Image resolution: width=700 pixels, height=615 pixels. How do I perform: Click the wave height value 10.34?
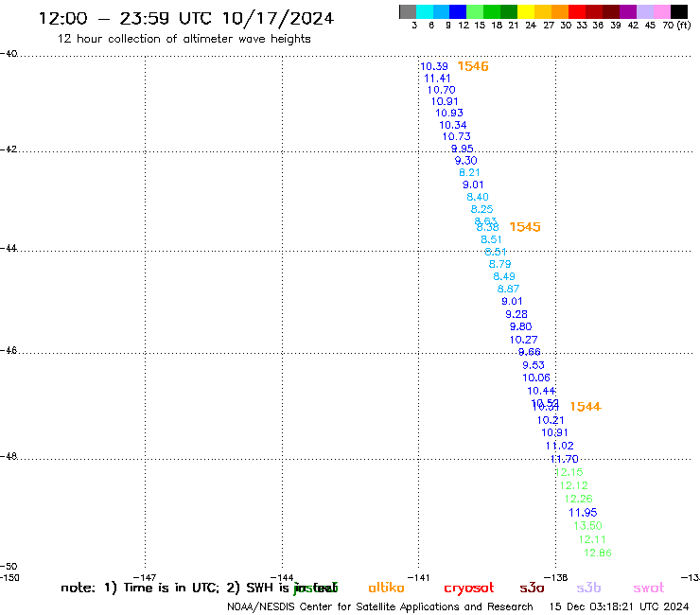pyautogui.click(x=453, y=125)
